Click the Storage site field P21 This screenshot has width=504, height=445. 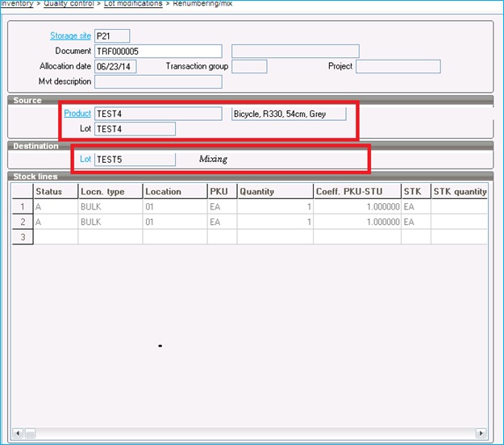112,36
